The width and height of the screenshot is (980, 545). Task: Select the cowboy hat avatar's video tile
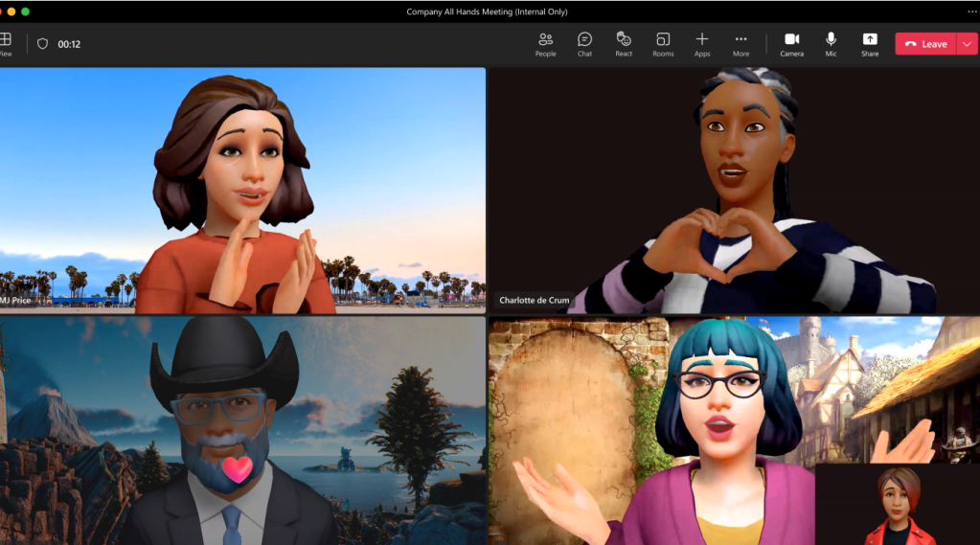242,431
